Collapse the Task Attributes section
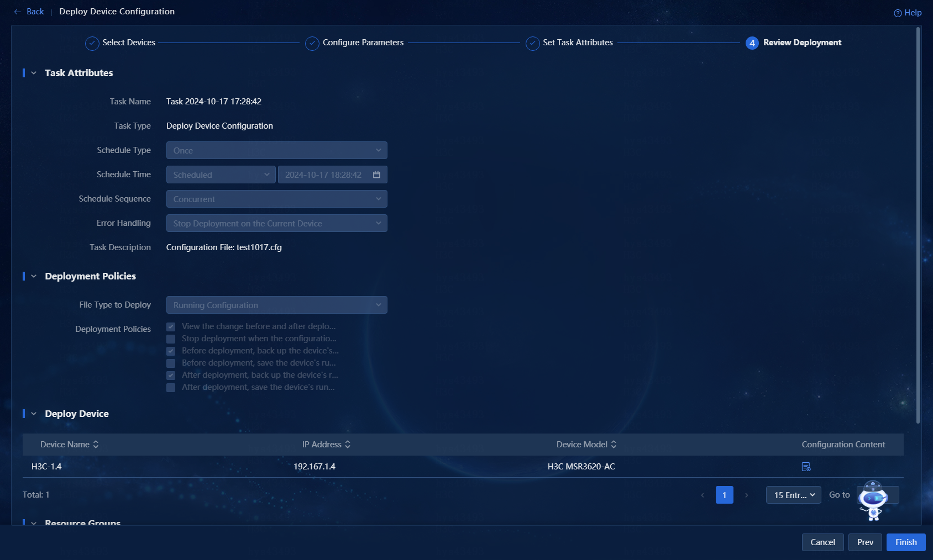 (34, 73)
